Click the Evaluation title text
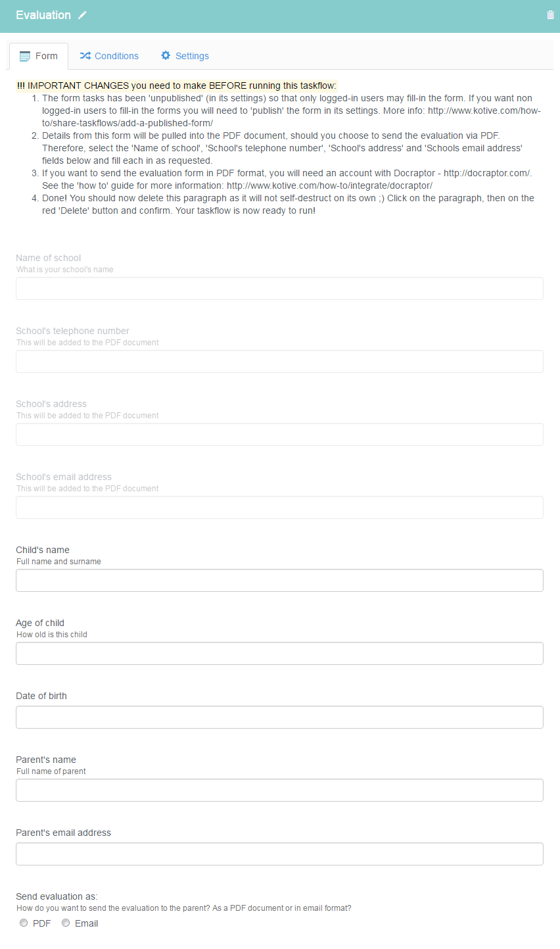This screenshot has width=560, height=949. [43, 15]
